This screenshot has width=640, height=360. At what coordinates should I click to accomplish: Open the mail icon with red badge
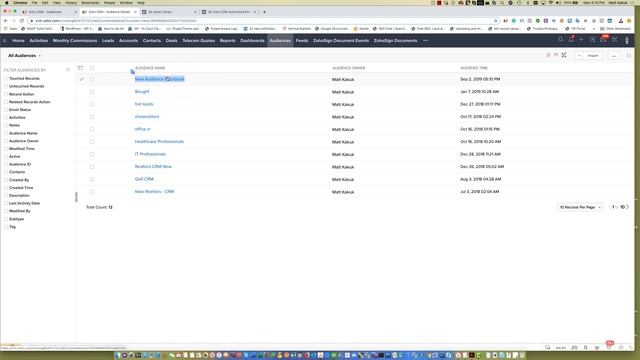coord(603,40)
